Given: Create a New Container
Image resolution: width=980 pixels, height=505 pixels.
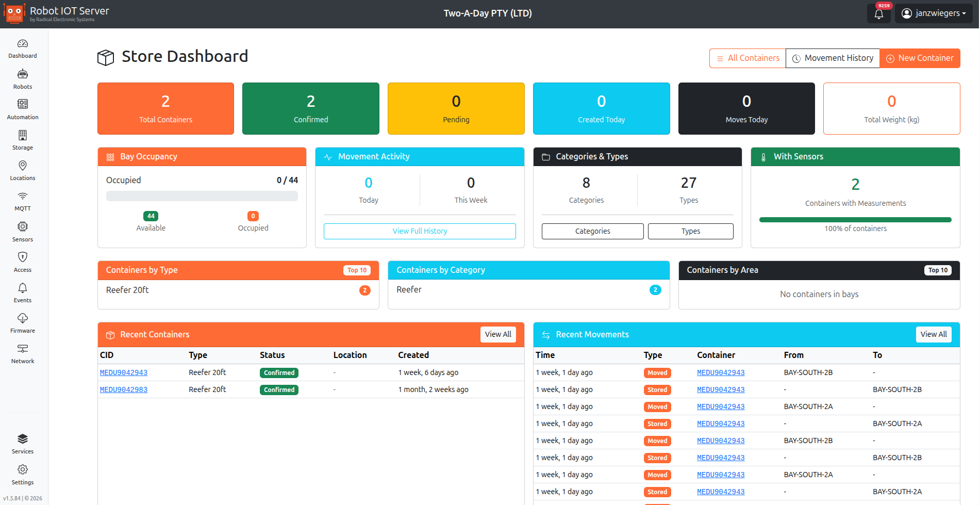Looking at the screenshot, I should tap(920, 58).
